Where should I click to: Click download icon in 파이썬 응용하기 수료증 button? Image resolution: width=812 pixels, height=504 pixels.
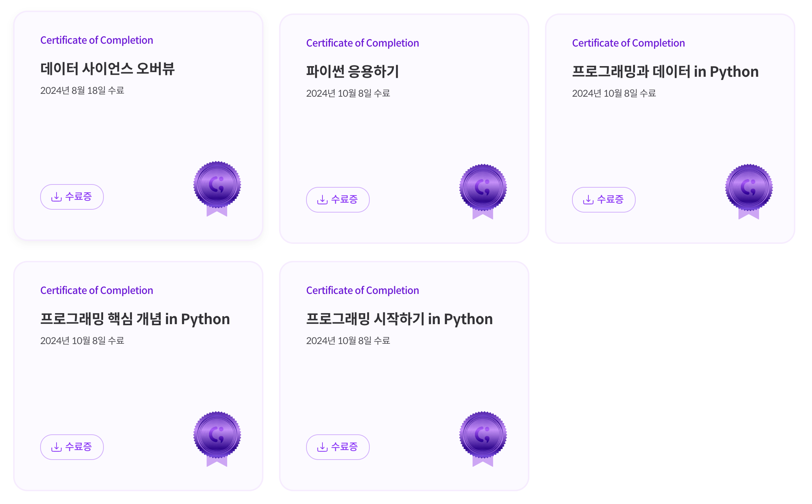[322, 200]
